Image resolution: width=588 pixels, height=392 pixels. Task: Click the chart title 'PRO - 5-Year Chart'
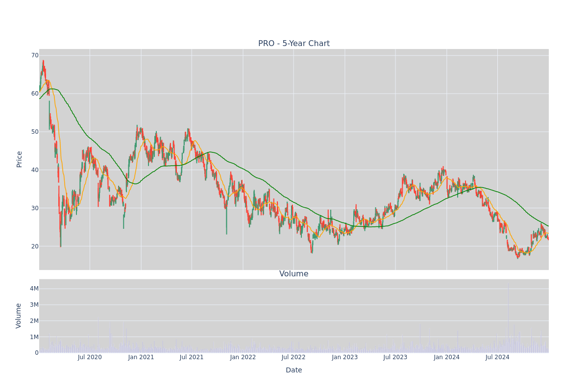click(x=294, y=44)
